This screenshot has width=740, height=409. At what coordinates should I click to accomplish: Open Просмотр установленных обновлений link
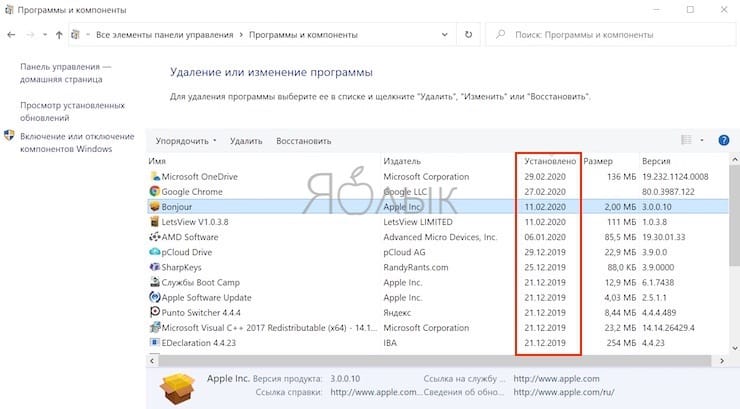(x=72, y=111)
